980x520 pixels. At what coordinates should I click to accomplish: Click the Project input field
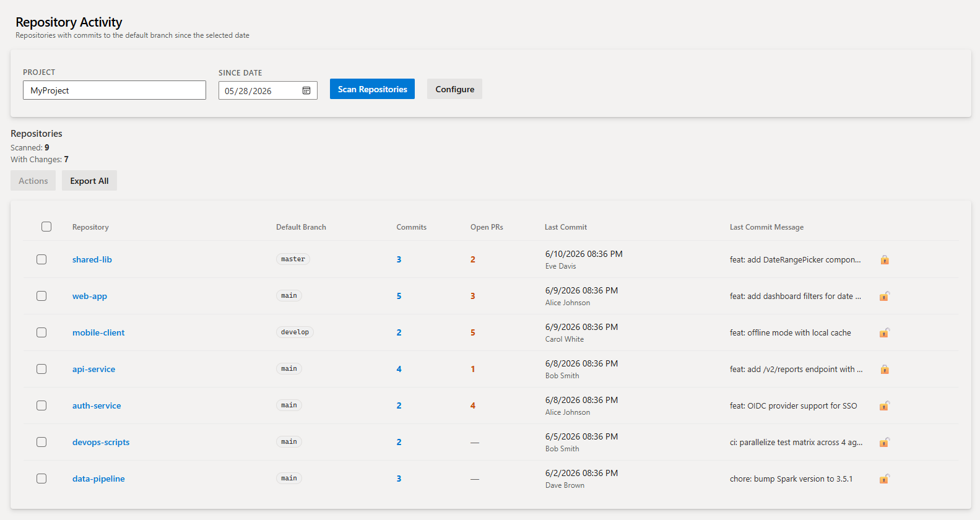(115, 90)
